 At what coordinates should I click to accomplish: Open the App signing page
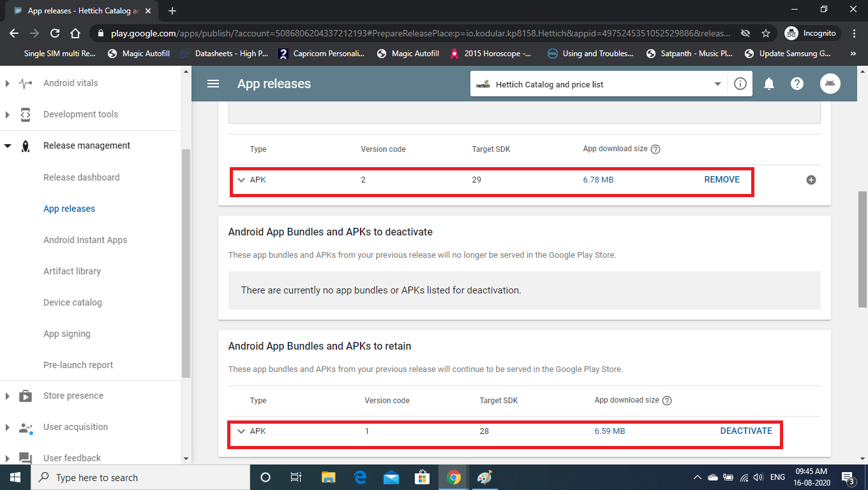pyautogui.click(x=67, y=334)
